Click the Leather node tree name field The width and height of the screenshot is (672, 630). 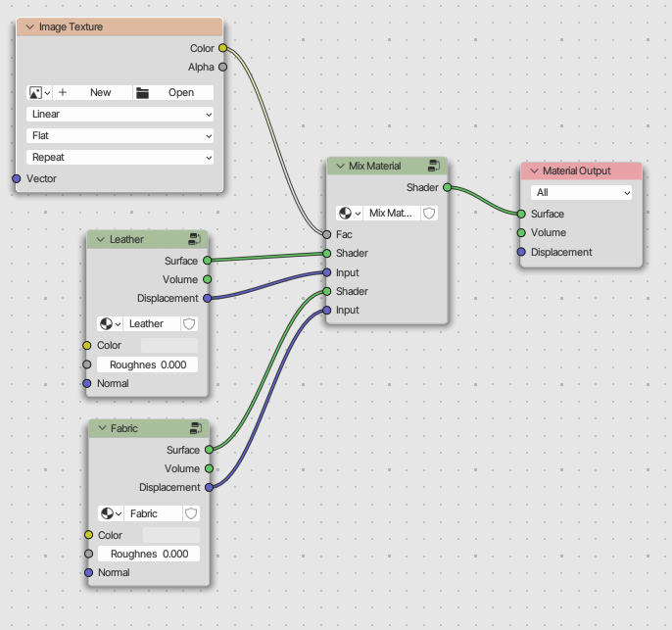(152, 323)
